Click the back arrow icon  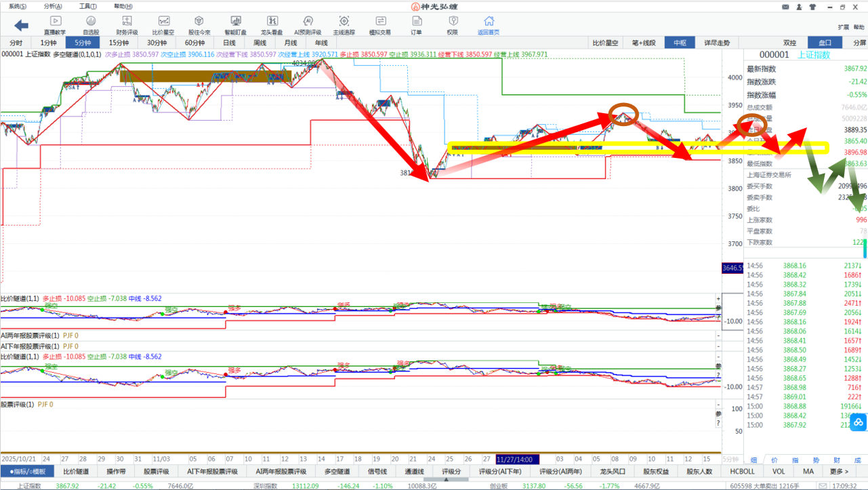(x=21, y=26)
